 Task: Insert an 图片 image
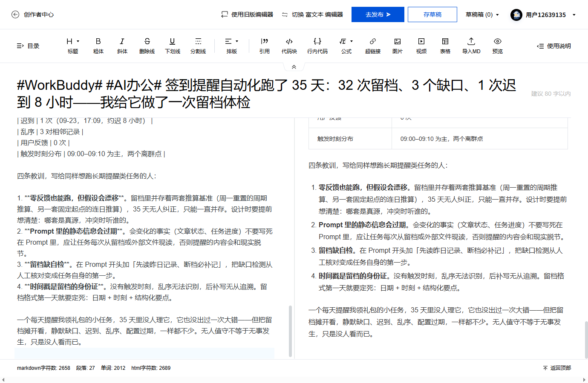398,46
